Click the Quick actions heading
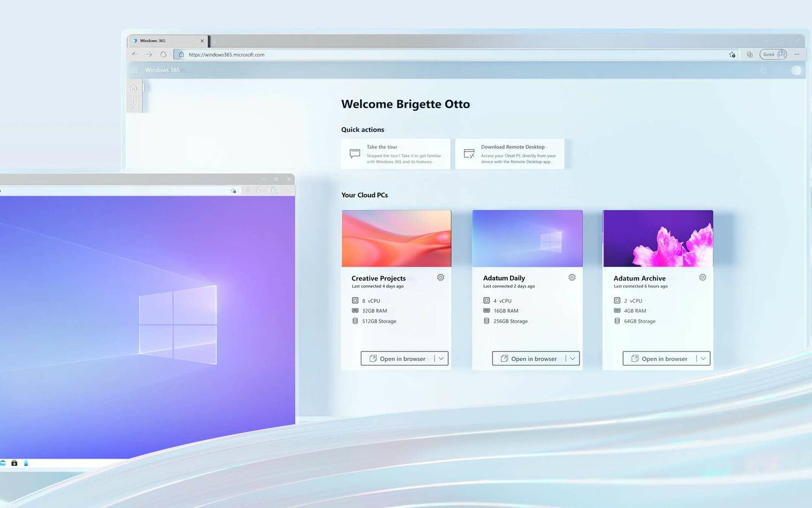Viewport: 812px width, 508px height. click(x=363, y=129)
